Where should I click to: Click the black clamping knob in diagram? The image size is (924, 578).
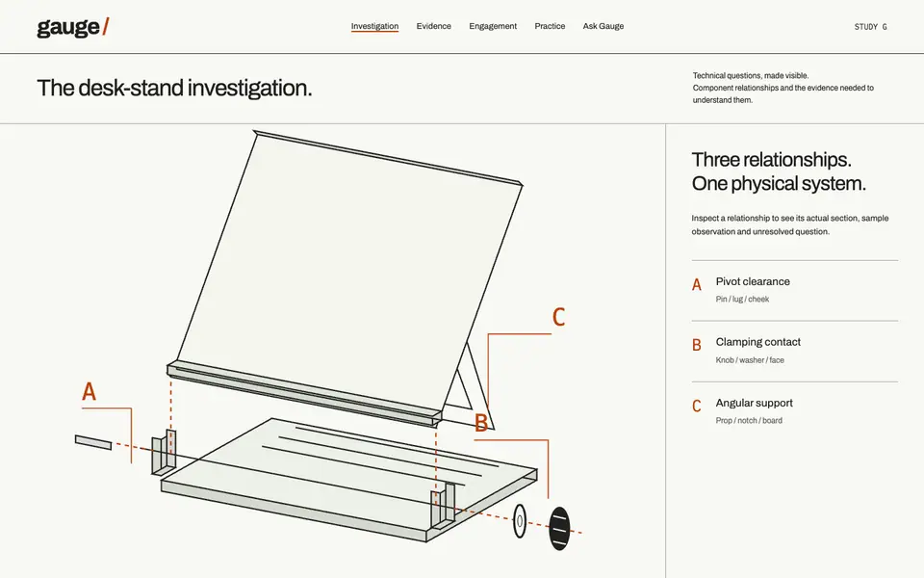point(559,528)
